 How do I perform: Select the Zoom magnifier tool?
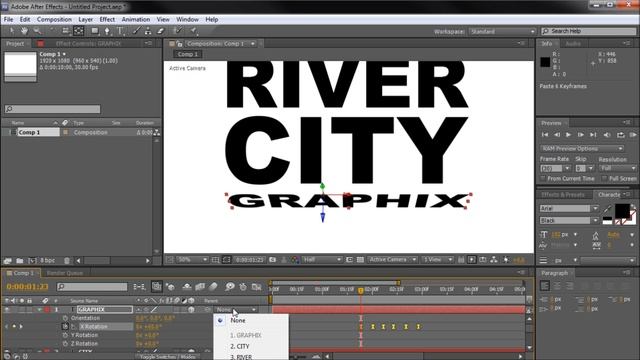pos(37,31)
